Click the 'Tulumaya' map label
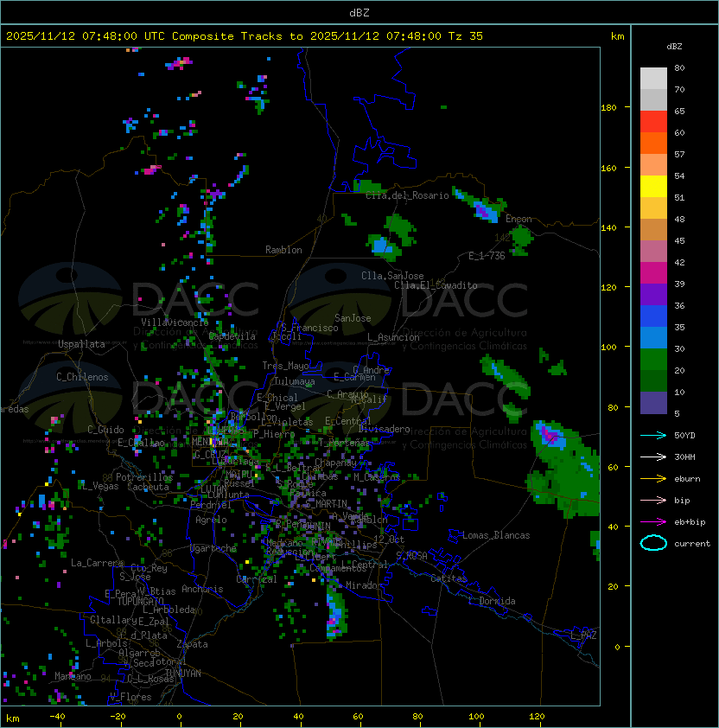Screen dimensions: 719x728 [295, 381]
